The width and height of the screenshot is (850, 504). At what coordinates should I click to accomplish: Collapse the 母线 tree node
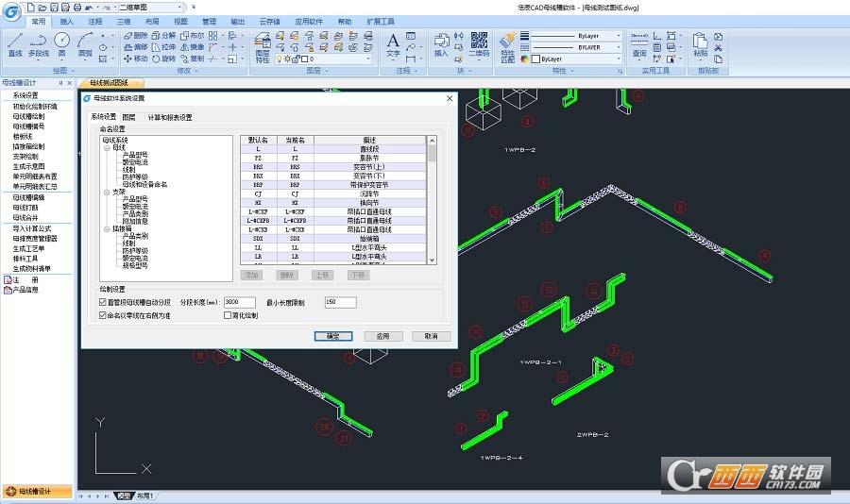[107, 147]
